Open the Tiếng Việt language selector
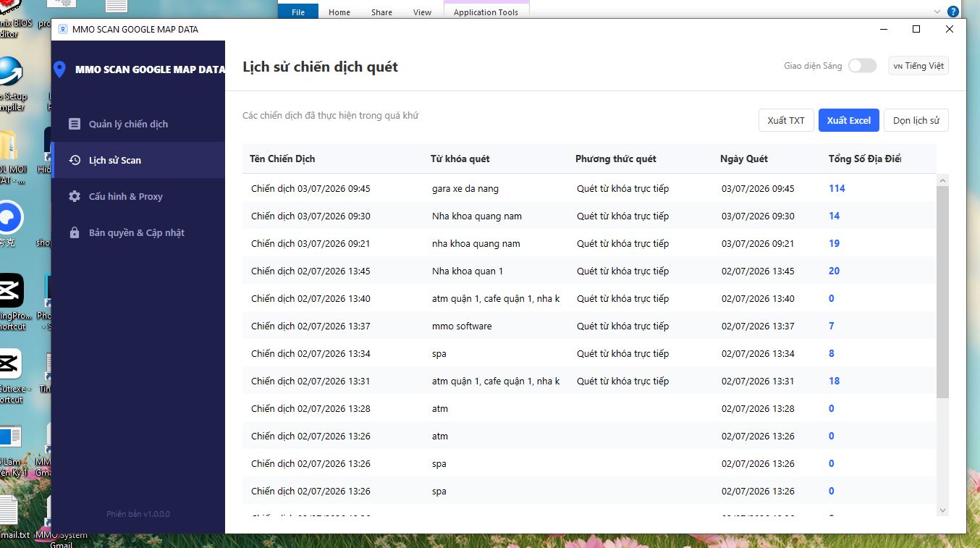Image resolution: width=980 pixels, height=548 pixels. click(918, 66)
